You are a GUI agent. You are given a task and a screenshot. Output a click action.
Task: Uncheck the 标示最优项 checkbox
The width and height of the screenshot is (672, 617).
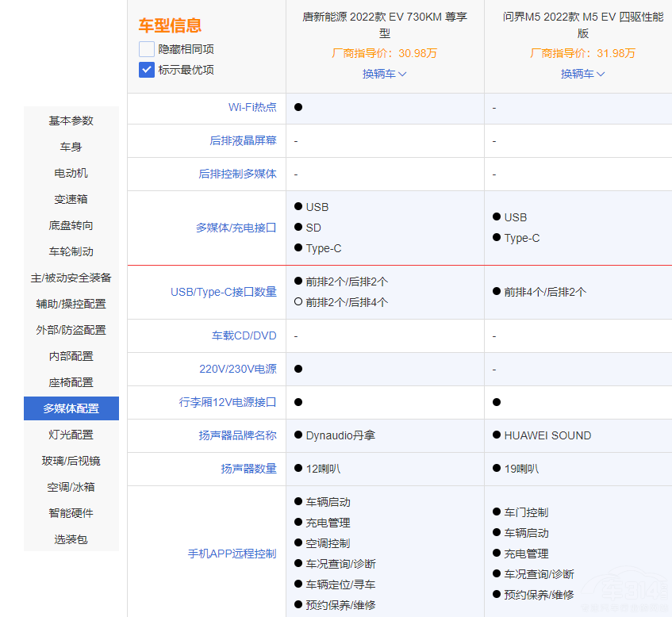[147, 70]
